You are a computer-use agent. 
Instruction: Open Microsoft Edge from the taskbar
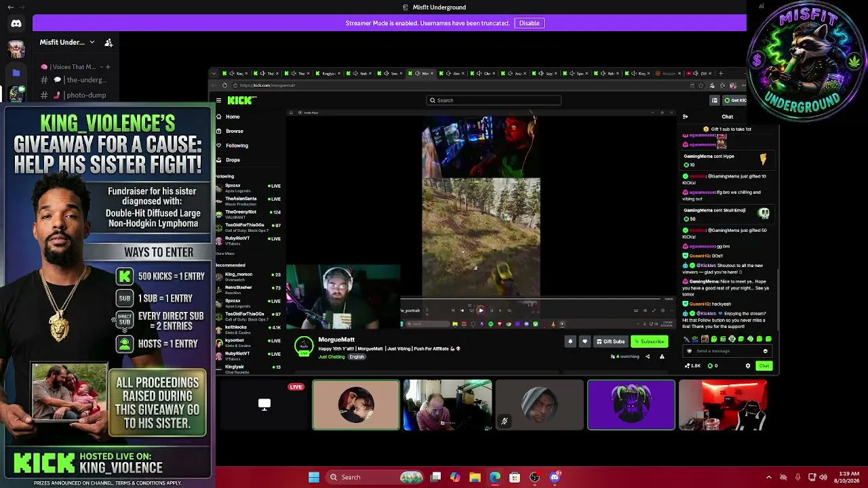(x=495, y=477)
